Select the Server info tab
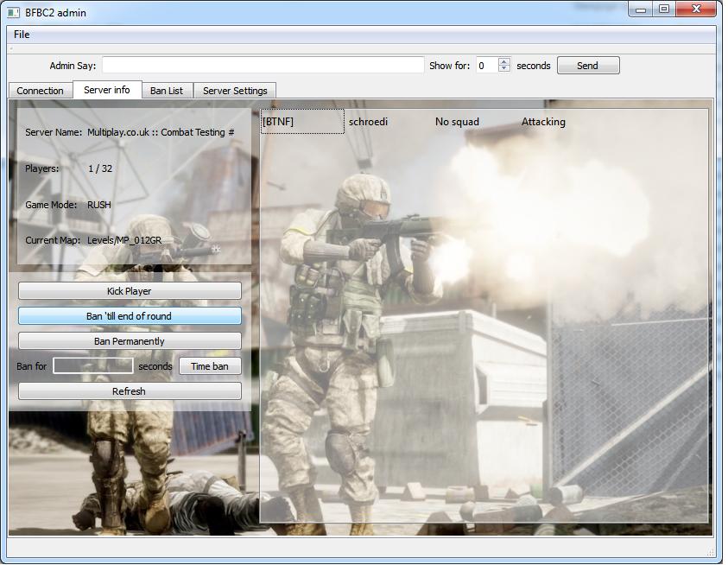Screen dimensions: 728x565 point(107,90)
